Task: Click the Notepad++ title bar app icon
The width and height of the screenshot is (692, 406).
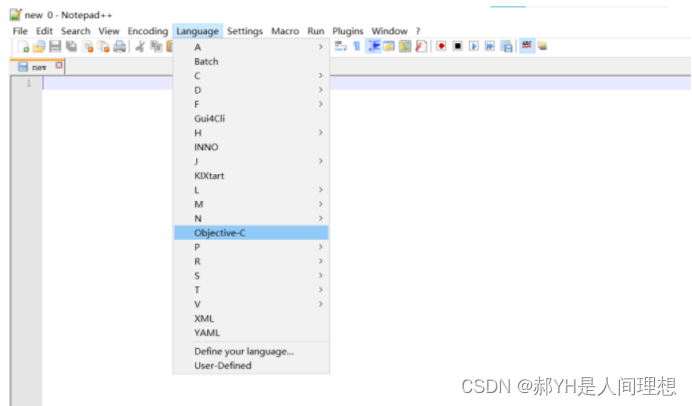Action: [x=15, y=15]
